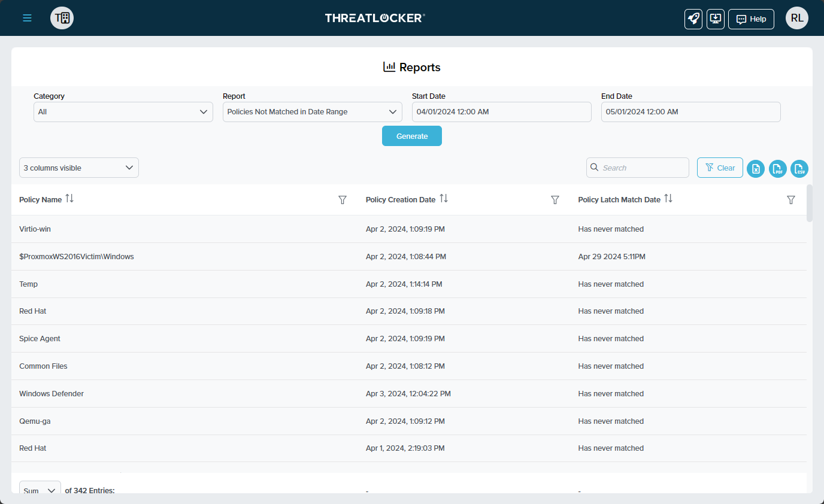Select the Temp policy row
This screenshot has width=824, height=504.
point(409,284)
